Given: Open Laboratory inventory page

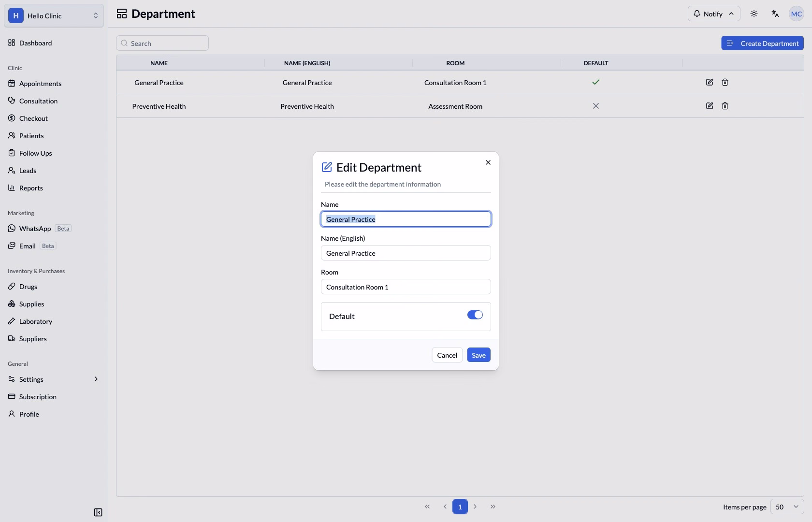Looking at the screenshot, I should pos(54,321).
